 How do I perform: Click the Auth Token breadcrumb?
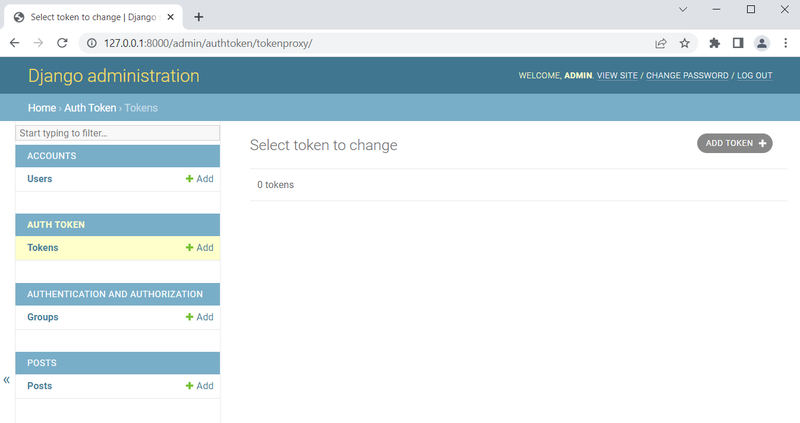(90, 108)
